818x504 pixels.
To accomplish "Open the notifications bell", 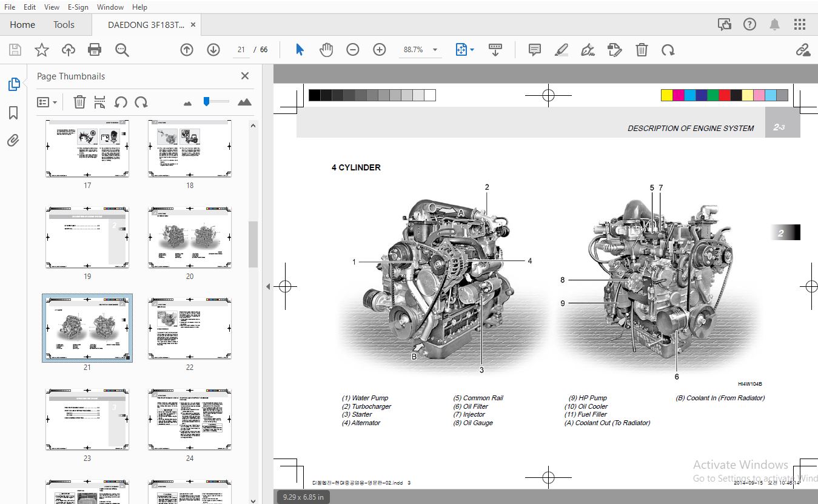I will point(775,24).
